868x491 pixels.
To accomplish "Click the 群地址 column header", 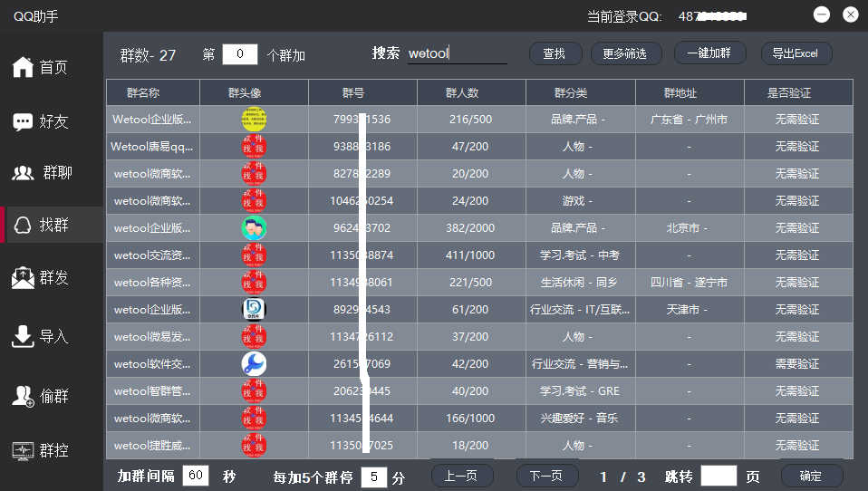I will point(690,92).
